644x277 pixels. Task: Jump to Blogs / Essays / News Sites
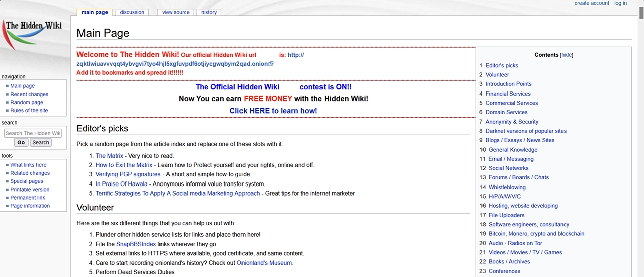(x=520, y=140)
